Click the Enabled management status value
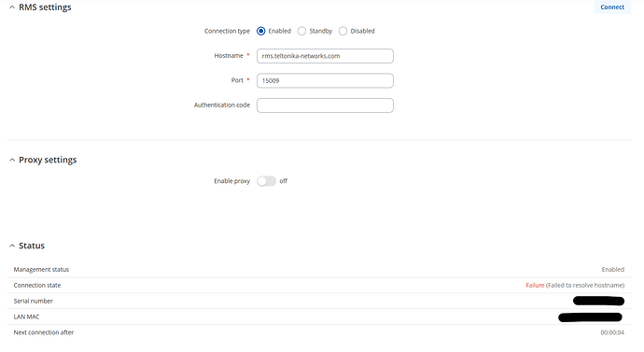The width and height of the screenshot is (644, 352). click(613, 270)
